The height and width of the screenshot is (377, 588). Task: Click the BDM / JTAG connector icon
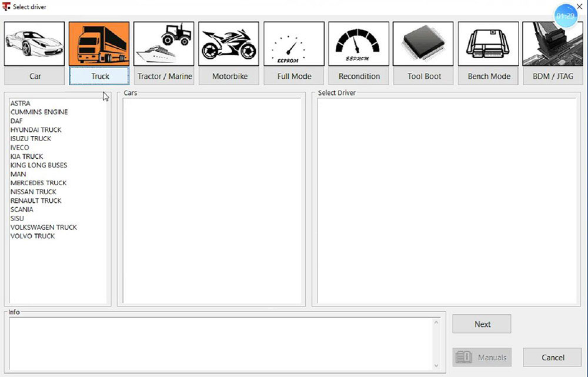tap(552, 44)
